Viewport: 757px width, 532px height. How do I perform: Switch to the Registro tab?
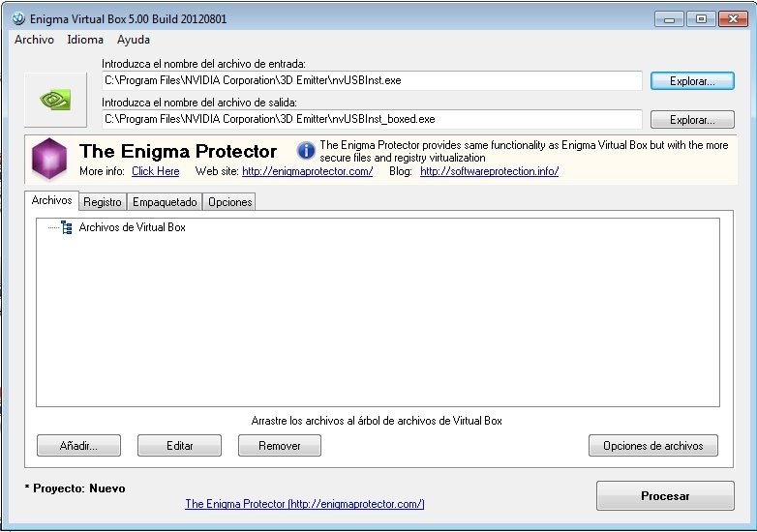click(103, 202)
